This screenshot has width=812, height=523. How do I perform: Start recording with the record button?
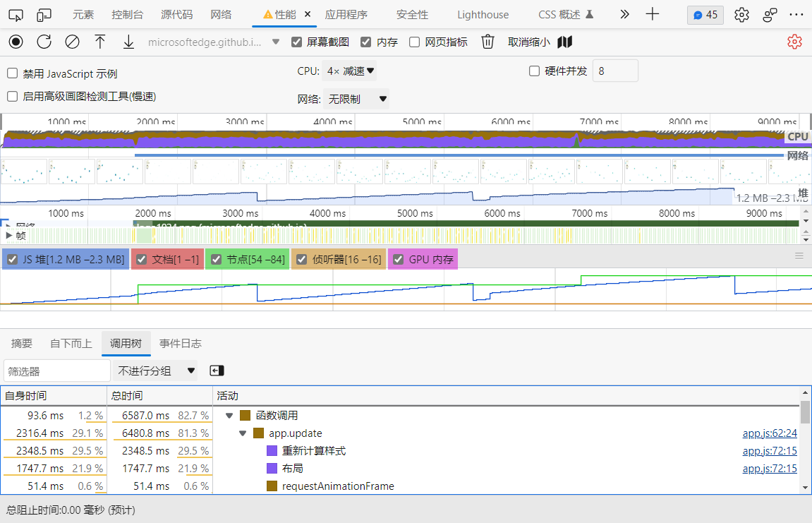(16, 42)
